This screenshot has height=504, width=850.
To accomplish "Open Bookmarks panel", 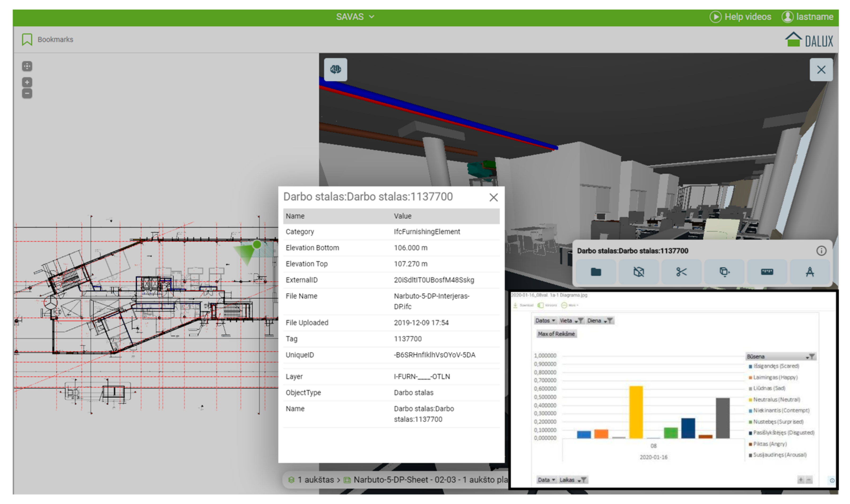I will [47, 40].
